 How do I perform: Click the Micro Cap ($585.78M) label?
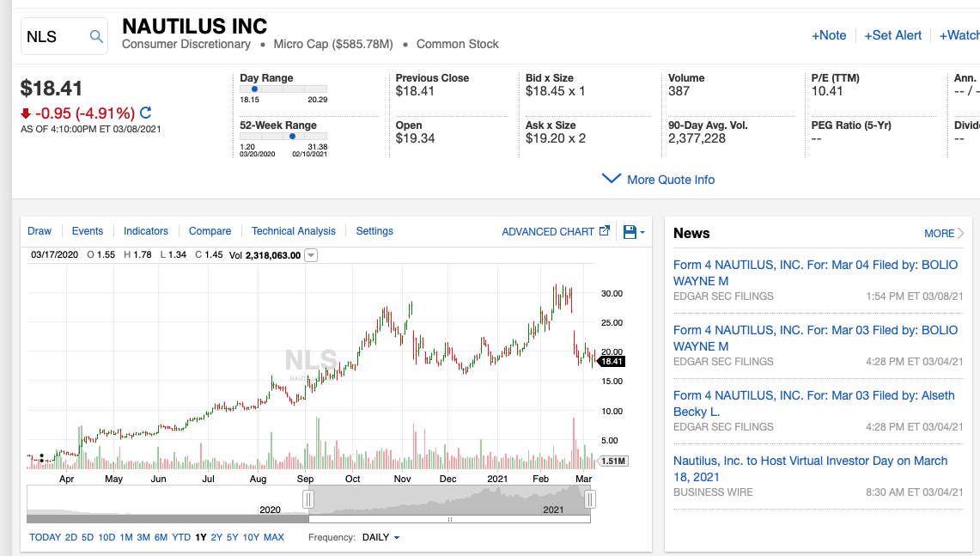click(333, 44)
